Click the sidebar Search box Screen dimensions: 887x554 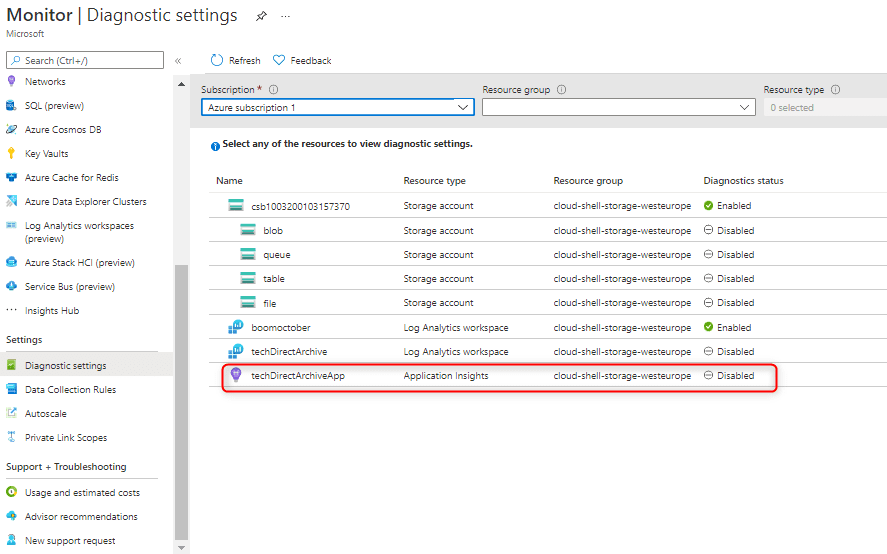(x=85, y=60)
